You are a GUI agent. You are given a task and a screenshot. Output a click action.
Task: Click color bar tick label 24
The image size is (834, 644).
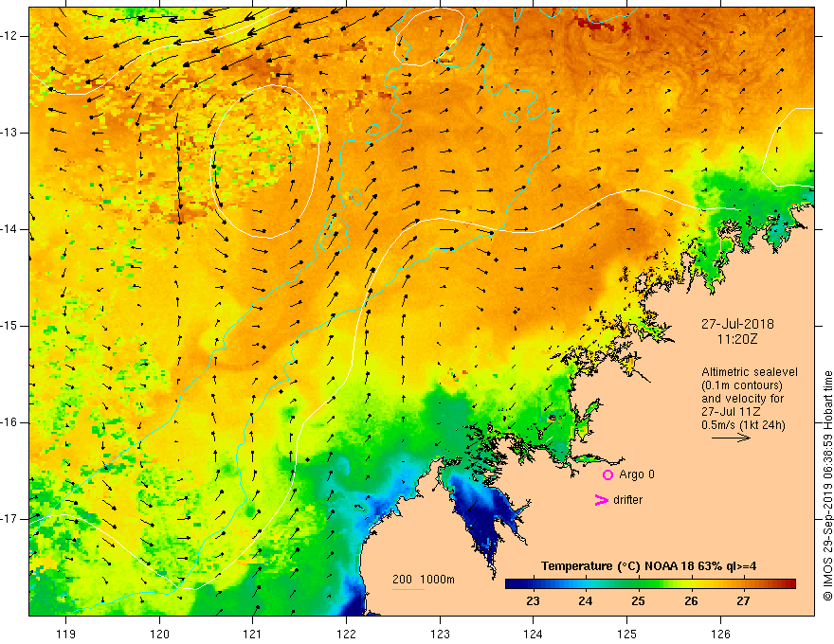point(586,601)
